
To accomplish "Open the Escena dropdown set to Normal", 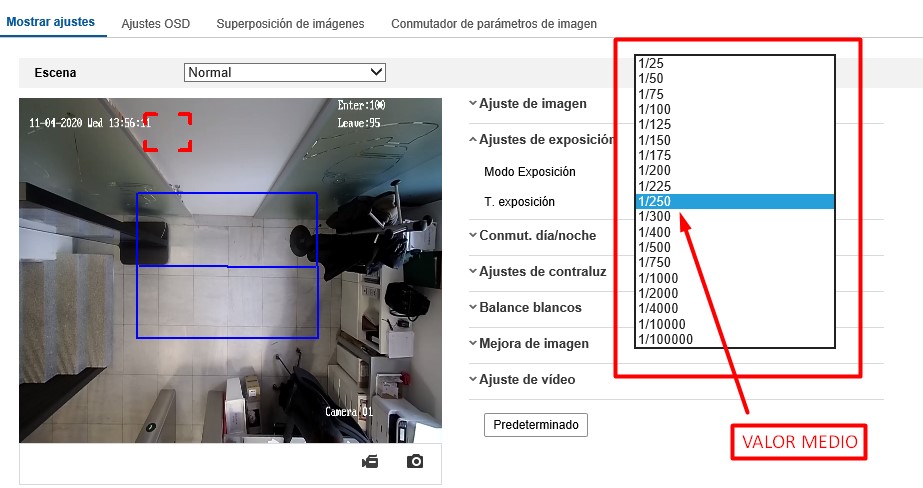I will pyautogui.click(x=285, y=72).
